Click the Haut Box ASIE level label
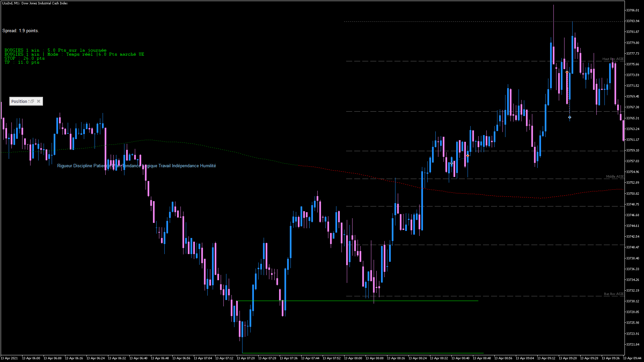The width and height of the screenshot is (644, 362). 613,59
